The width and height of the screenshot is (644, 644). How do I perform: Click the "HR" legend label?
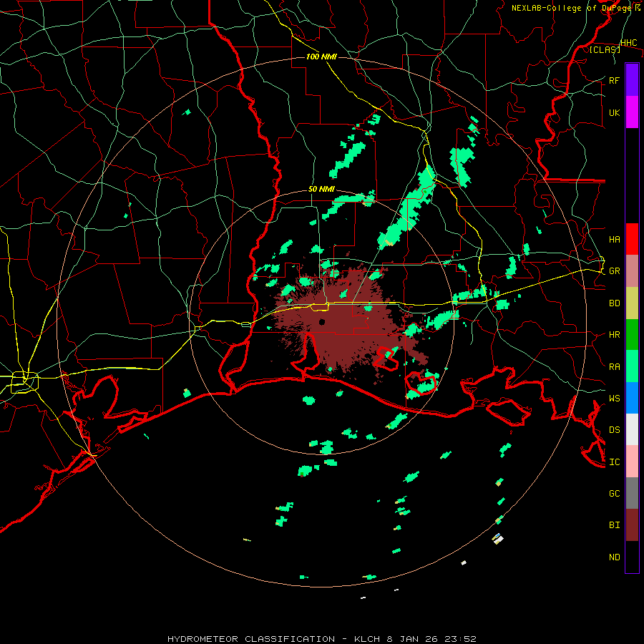[614, 335]
